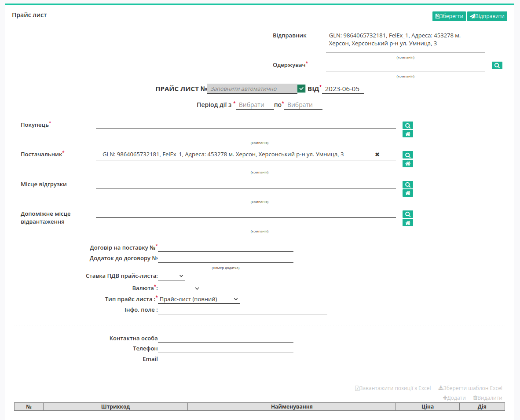
Task: Open the ВІД date field 2023-06-05
Action: click(343, 89)
